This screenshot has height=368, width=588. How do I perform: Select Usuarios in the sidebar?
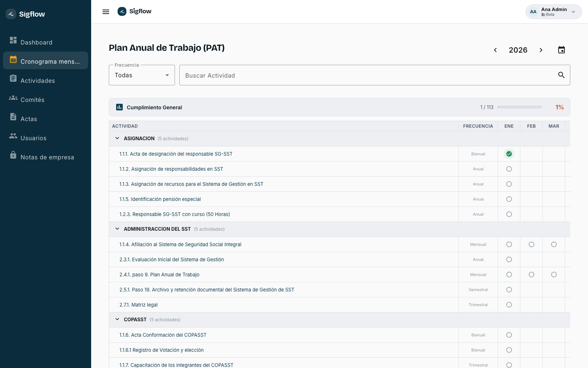(x=46, y=138)
